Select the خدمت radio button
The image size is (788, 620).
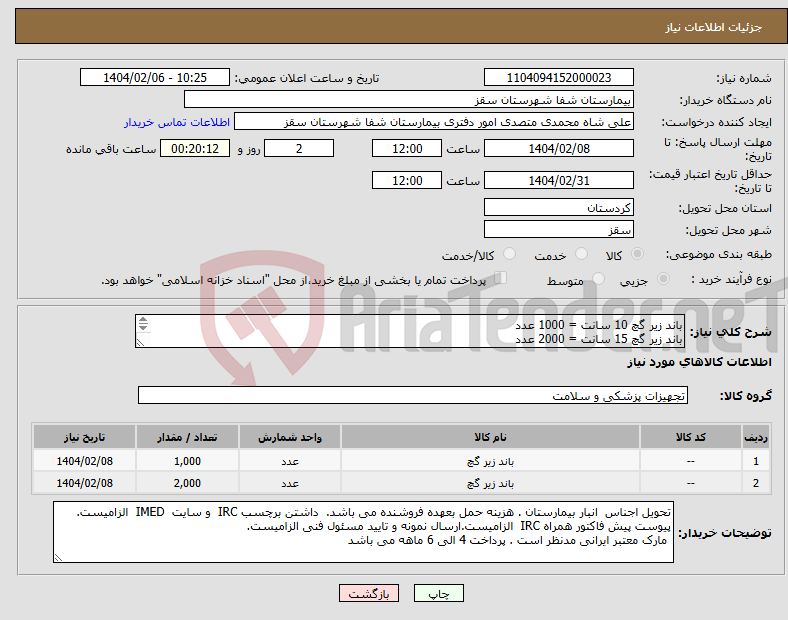pos(581,254)
